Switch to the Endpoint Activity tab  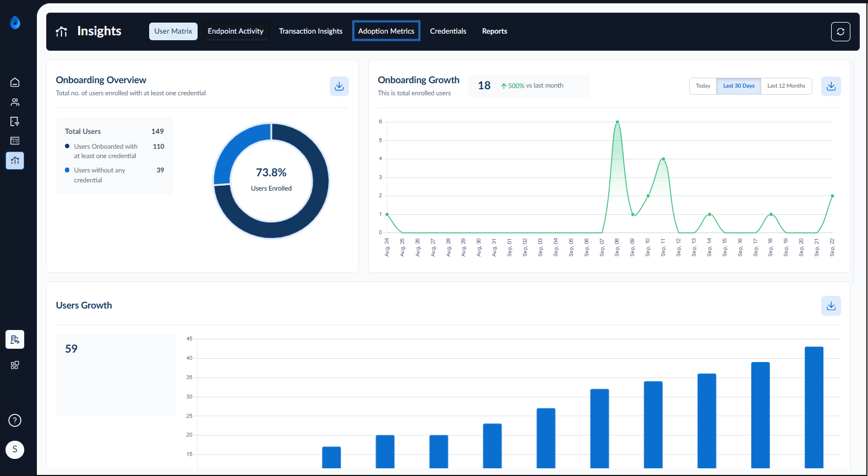click(236, 31)
